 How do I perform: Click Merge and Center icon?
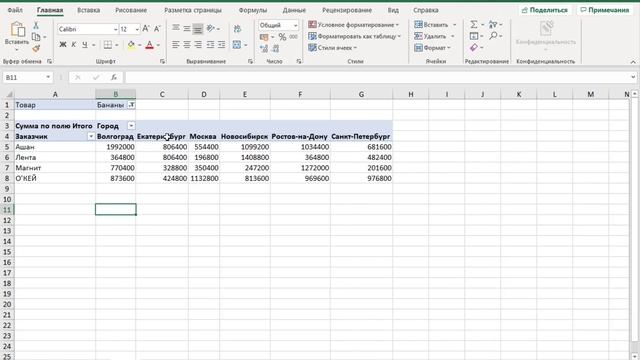[x=237, y=44]
